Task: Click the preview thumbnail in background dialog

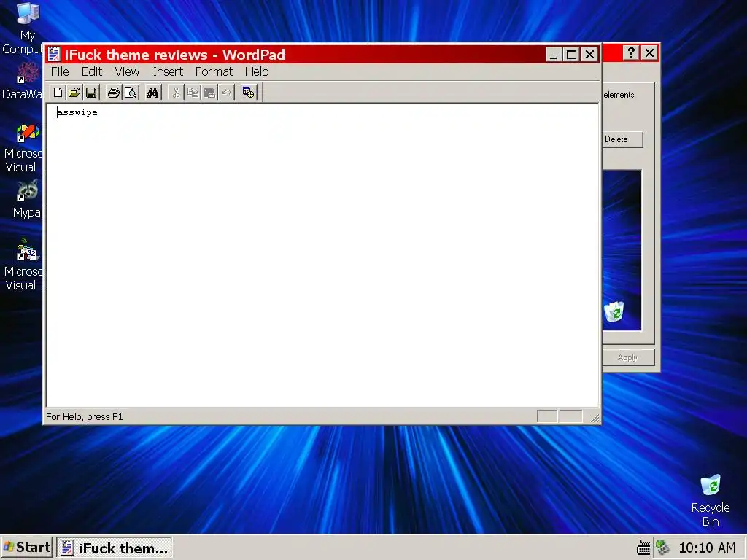Action: point(622,251)
